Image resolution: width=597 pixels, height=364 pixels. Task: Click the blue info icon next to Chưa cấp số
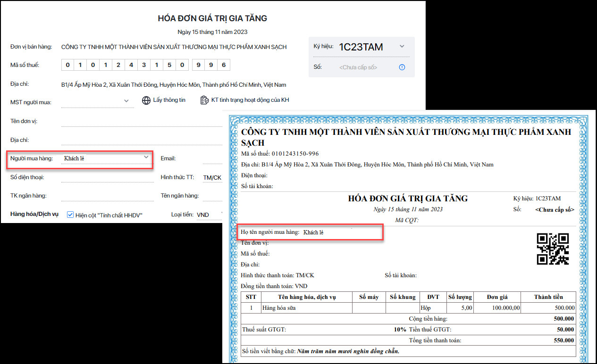(402, 67)
